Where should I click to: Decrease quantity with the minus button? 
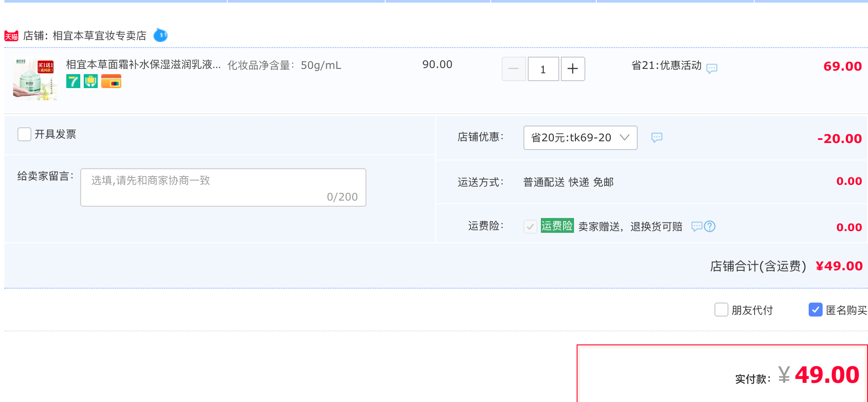513,69
